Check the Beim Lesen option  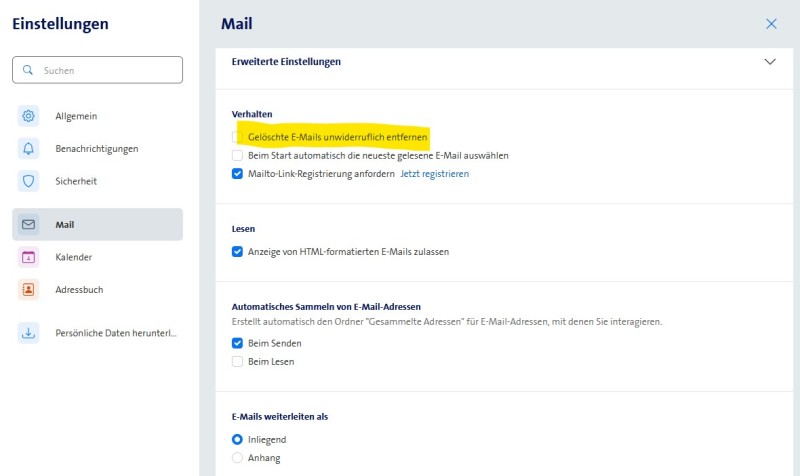237,361
